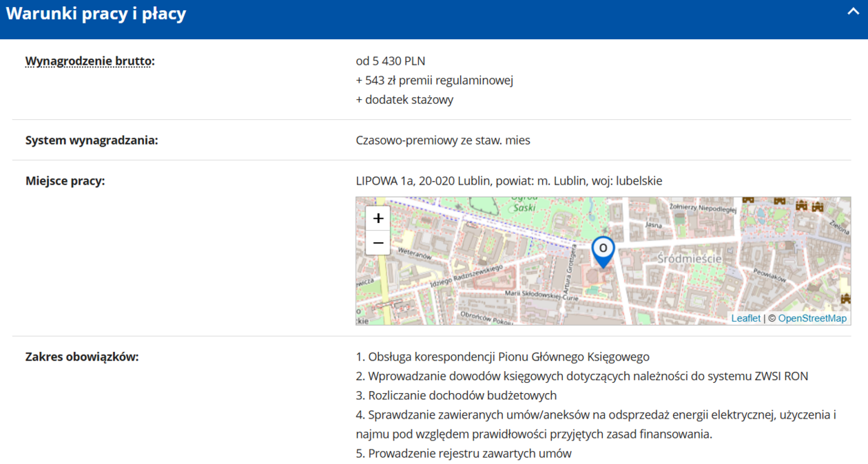Open the Leaflet link

click(x=745, y=318)
